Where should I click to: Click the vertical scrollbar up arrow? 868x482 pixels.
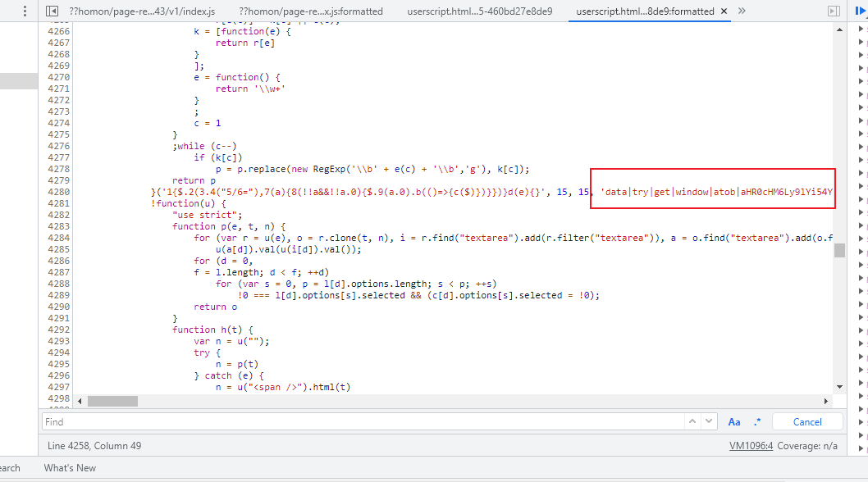click(839, 29)
